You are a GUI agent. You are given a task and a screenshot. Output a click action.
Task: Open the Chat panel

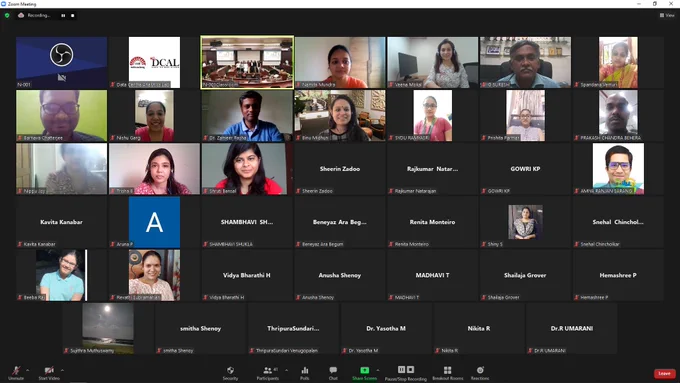(333, 372)
